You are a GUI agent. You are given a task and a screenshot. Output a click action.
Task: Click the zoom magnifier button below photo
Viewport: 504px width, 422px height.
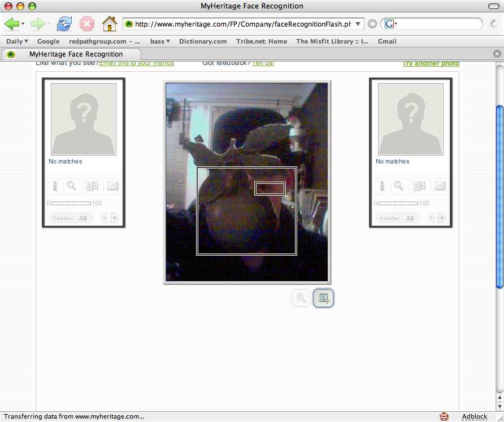(301, 298)
